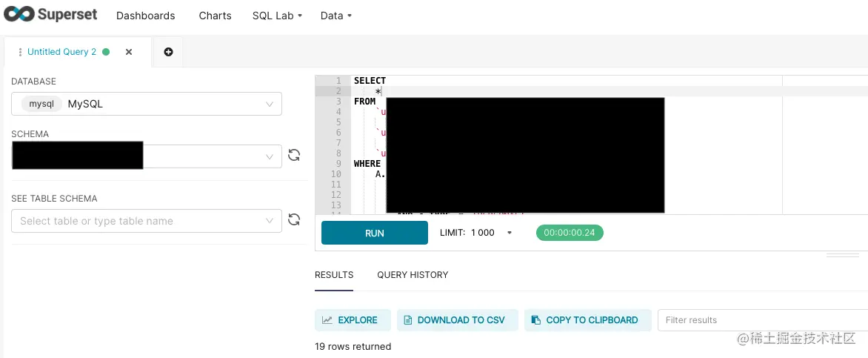
Task: Open the Dashboards page
Action: click(146, 16)
